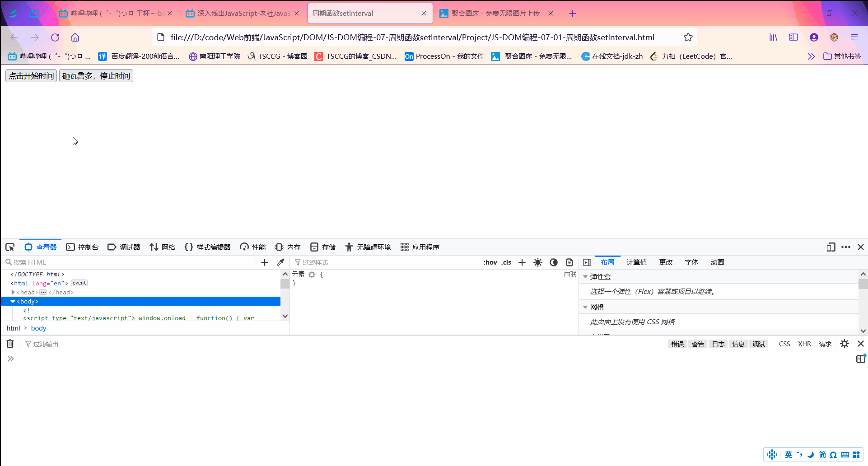
Task: Open Firefox application hamburger menu
Action: 854,37
